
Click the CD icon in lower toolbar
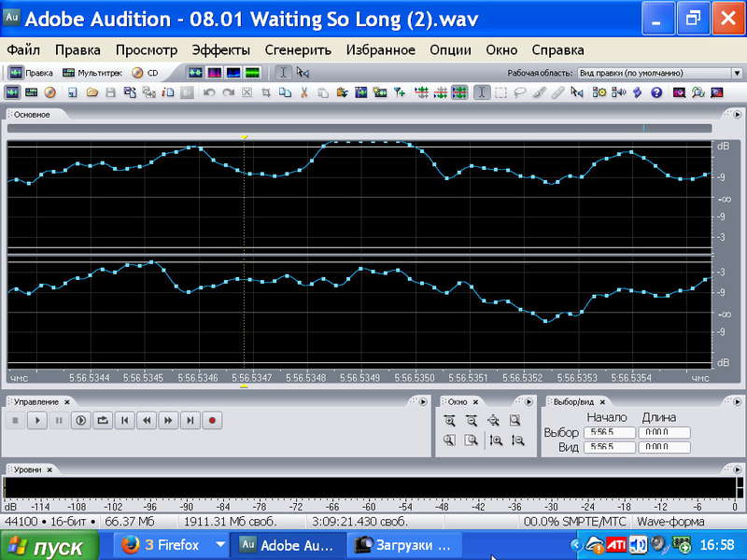point(50,92)
